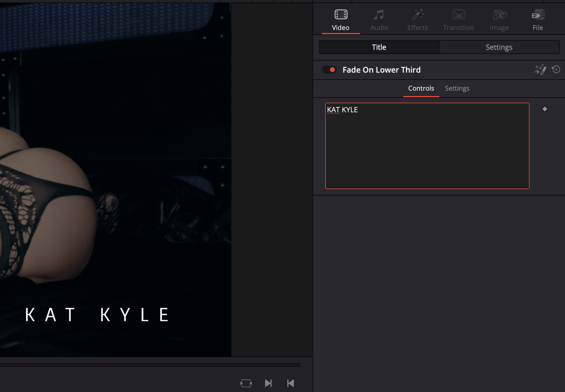Select the Title sub-tab button
Viewport: 565px width, 392px height.
click(379, 47)
